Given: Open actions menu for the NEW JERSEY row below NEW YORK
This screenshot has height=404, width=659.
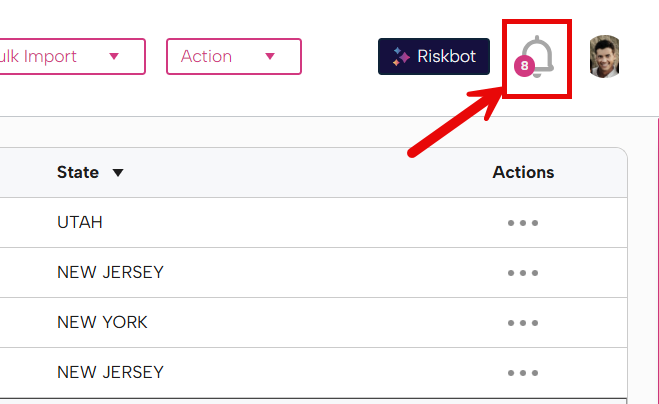Looking at the screenshot, I should pyautogui.click(x=523, y=372).
